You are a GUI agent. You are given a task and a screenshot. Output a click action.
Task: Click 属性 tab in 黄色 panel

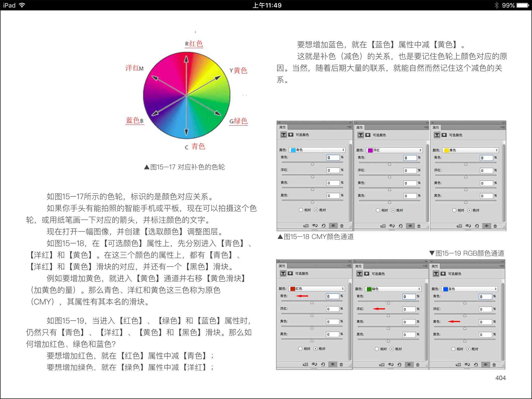pyautogui.click(x=436, y=127)
